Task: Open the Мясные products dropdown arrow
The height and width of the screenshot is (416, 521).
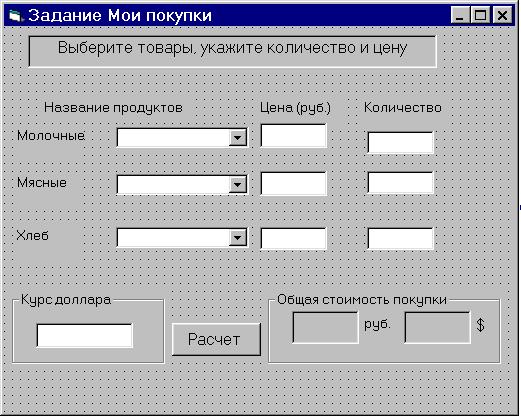Action: (x=237, y=184)
